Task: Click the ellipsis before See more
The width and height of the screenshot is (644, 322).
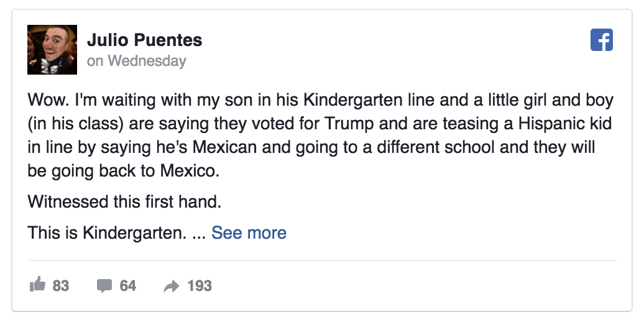Action: (x=198, y=234)
